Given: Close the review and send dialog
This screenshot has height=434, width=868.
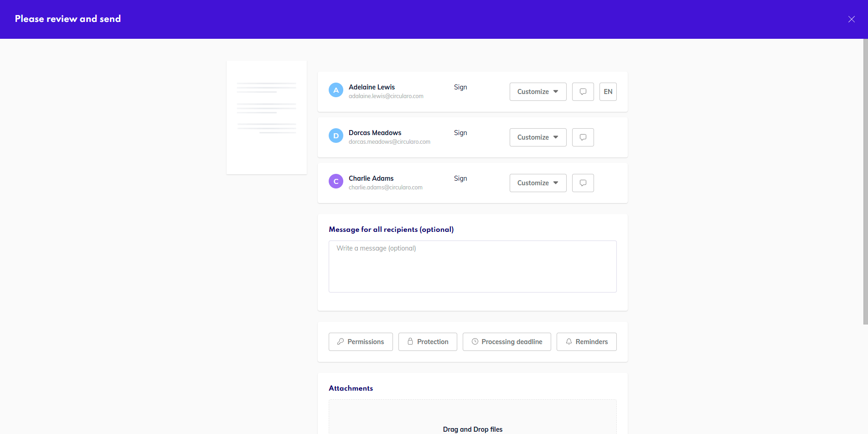Looking at the screenshot, I should [851, 19].
